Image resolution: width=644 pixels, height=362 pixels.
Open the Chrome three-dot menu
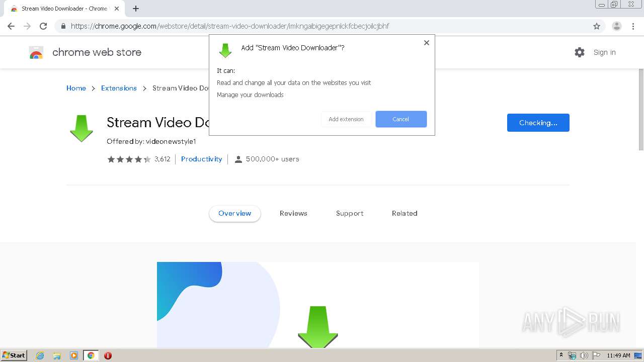click(633, 26)
